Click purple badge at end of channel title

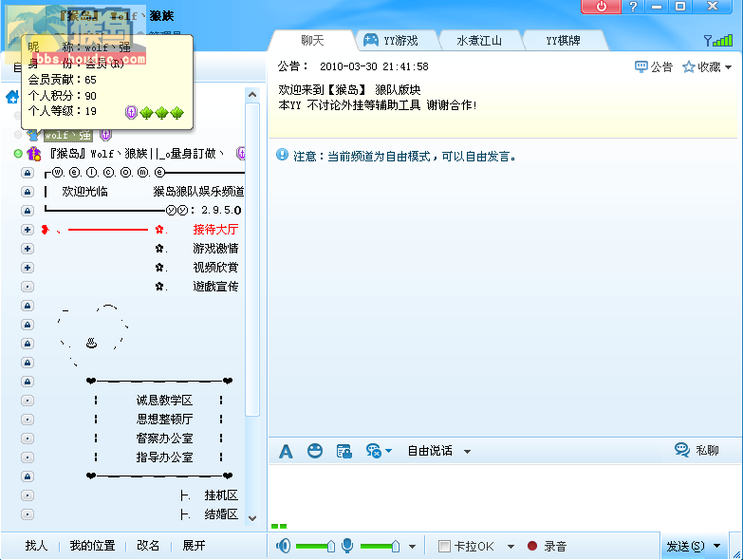click(x=241, y=153)
